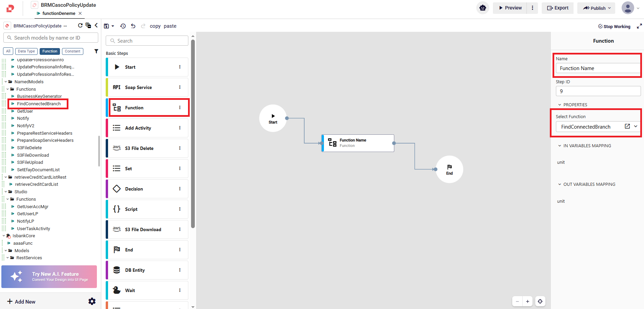Select the Soap Service step
The height and width of the screenshot is (309, 644).
click(147, 87)
